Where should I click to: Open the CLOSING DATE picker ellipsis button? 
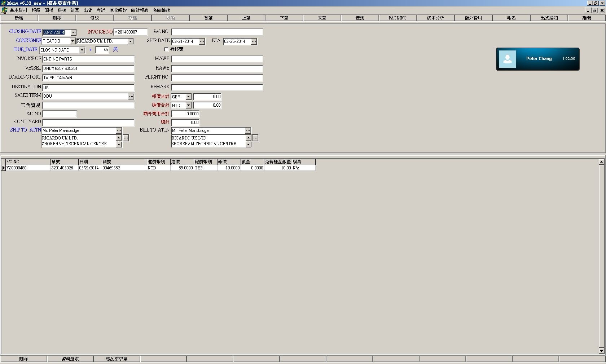[x=74, y=32]
